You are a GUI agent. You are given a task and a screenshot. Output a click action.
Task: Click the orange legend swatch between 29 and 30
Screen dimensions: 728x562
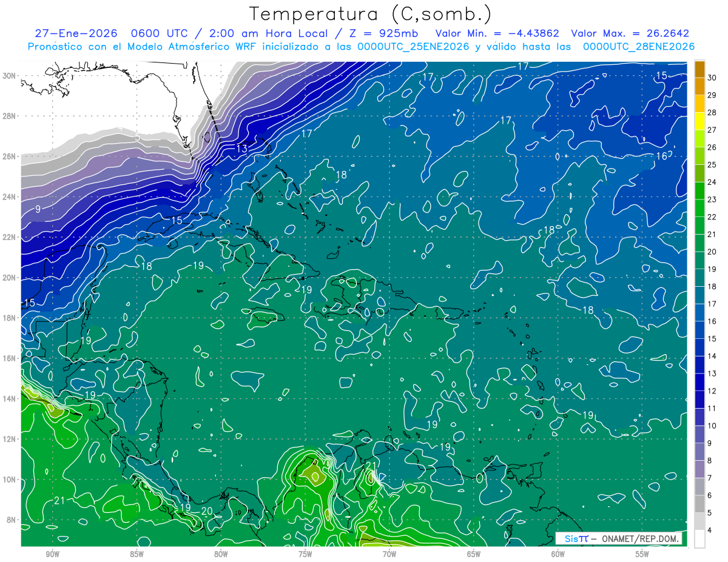(699, 86)
